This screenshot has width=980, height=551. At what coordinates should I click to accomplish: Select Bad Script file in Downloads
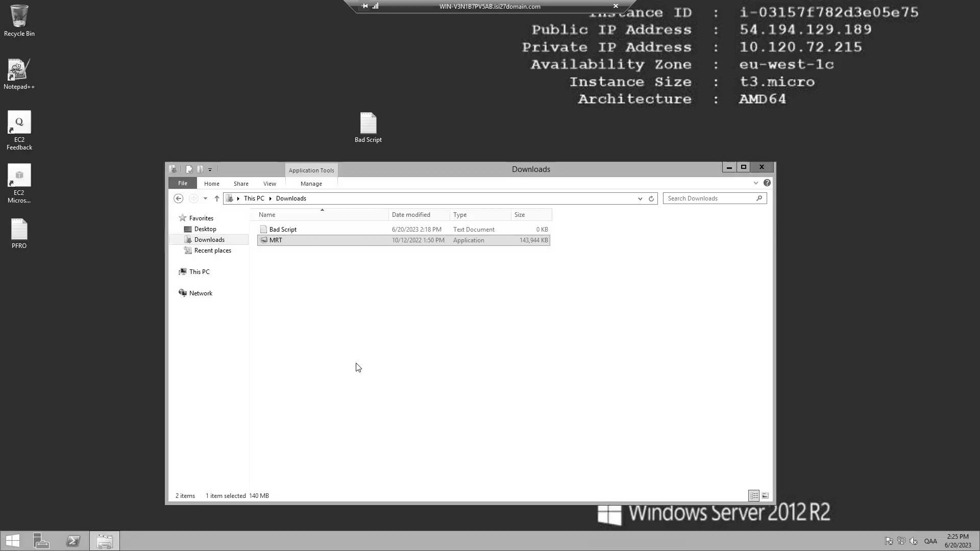pos(283,229)
